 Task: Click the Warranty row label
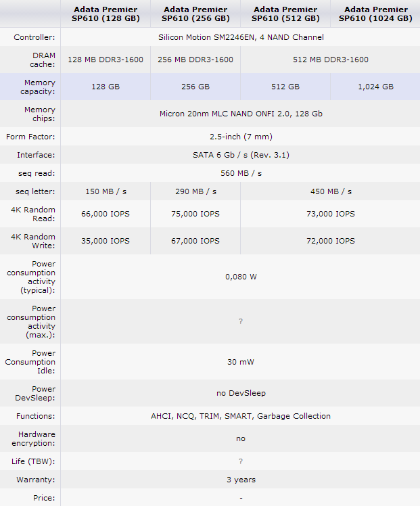pyautogui.click(x=35, y=480)
